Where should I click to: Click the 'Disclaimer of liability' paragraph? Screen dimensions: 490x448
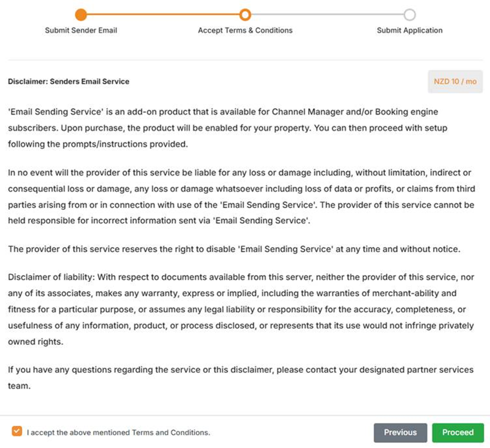pos(241,309)
